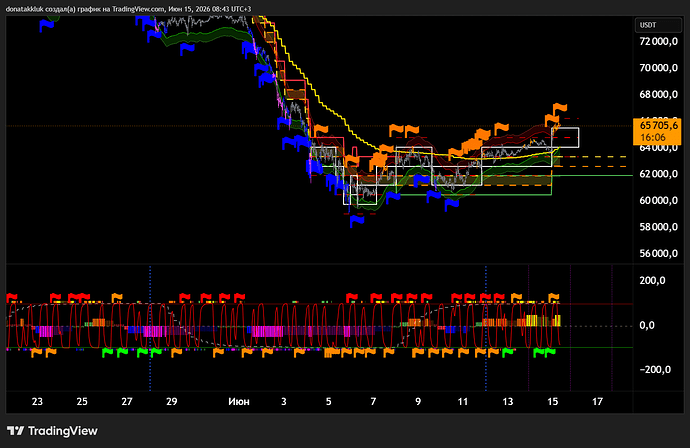Select the Июн month label on time axis
Viewport: 690px width, 448px height.
239,401
